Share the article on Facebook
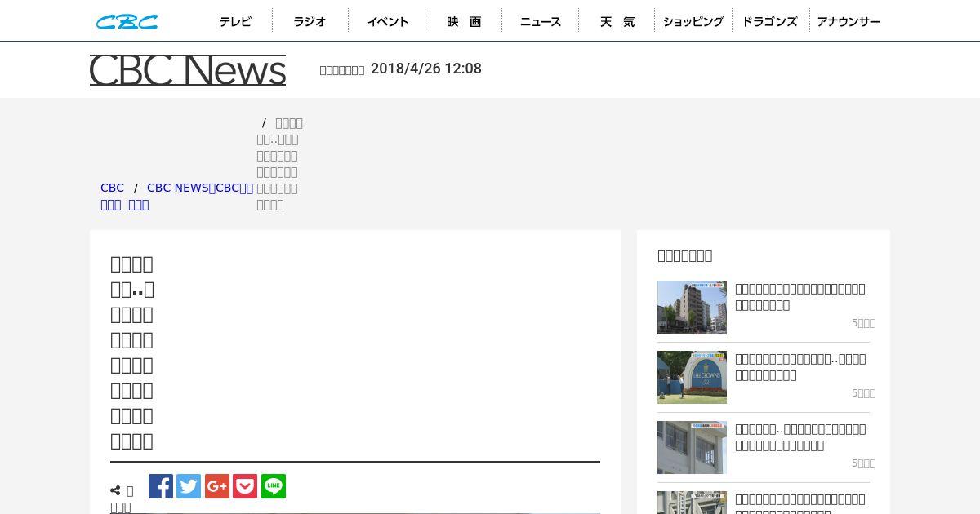 point(161,486)
